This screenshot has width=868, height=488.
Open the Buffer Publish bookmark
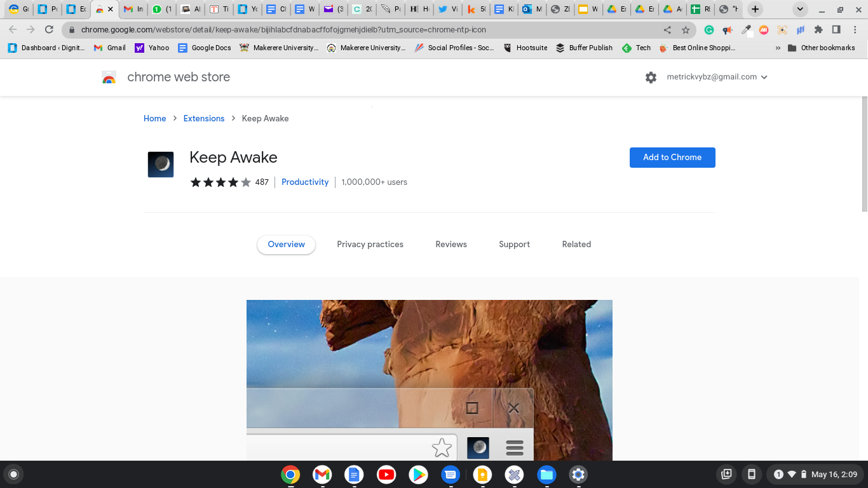pyautogui.click(x=584, y=48)
